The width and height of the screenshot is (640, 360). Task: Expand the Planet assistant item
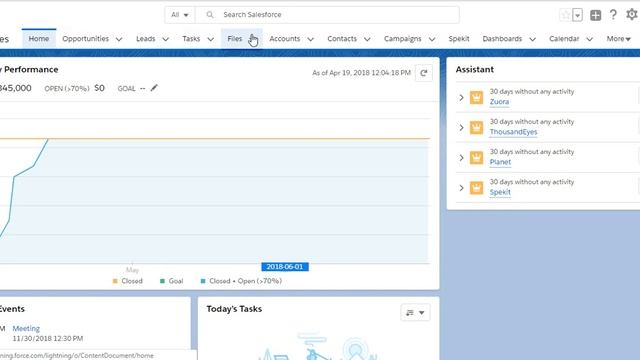(x=461, y=158)
